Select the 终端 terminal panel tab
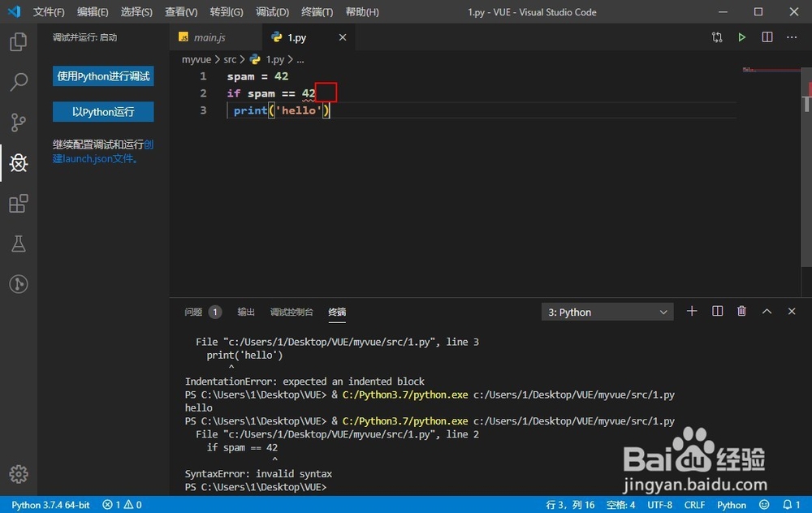 pyautogui.click(x=337, y=312)
